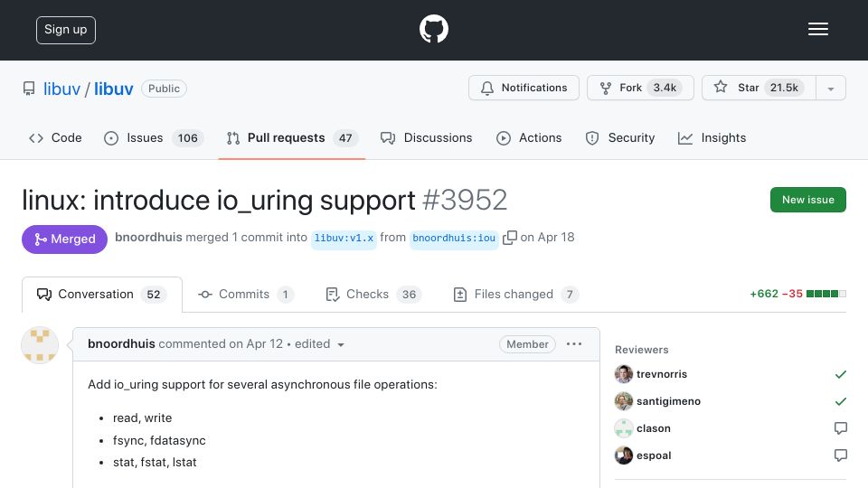Image resolution: width=868 pixels, height=488 pixels.
Task: Switch to the Checks tab
Action: pos(373,295)
